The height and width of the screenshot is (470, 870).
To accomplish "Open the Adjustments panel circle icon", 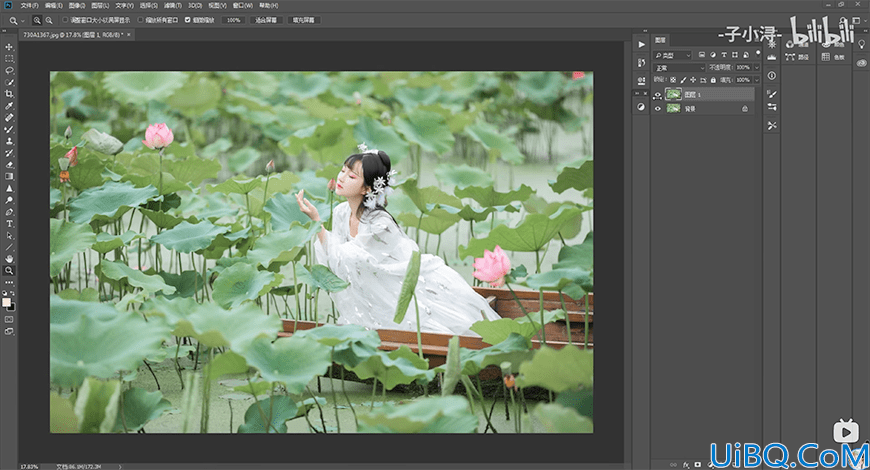I will tap(641, 107).
